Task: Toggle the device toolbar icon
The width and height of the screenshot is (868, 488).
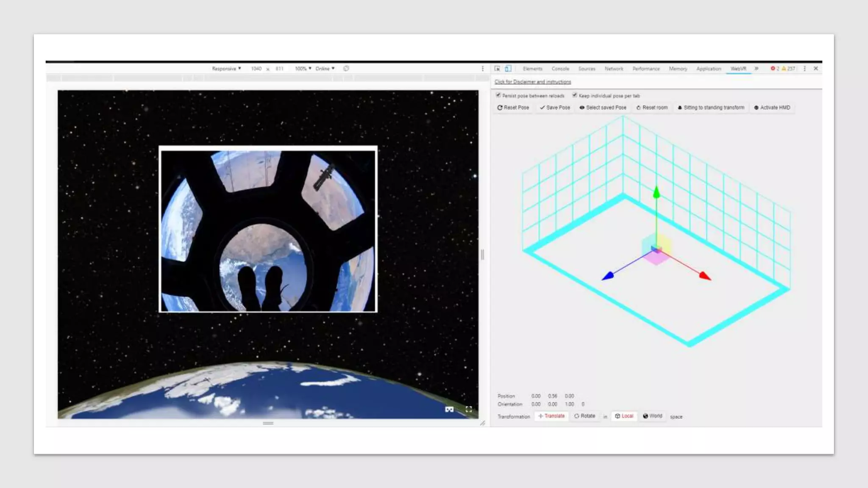Action: [508, 69]
